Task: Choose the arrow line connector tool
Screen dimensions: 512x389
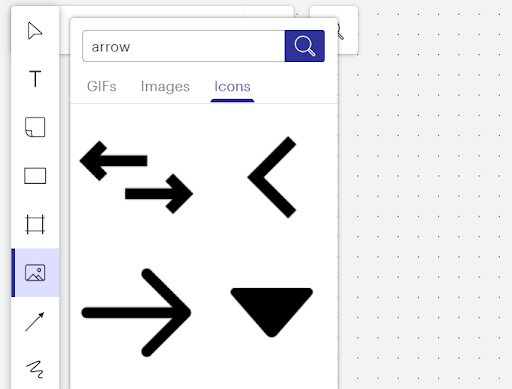Action: pos(35,321)
